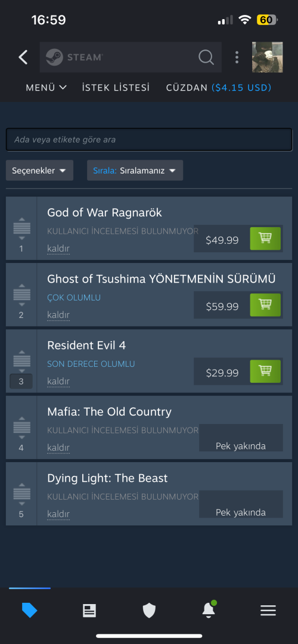
Task: Add Resident Evil 4 to cart
Action: [265, 371]
